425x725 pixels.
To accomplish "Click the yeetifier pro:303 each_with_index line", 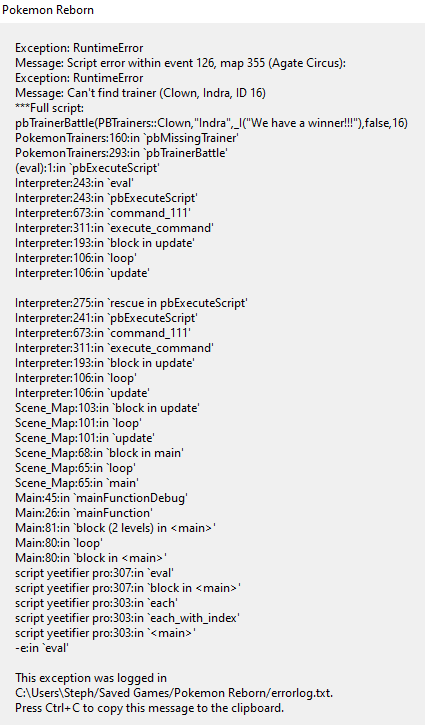I will point(128,618).
